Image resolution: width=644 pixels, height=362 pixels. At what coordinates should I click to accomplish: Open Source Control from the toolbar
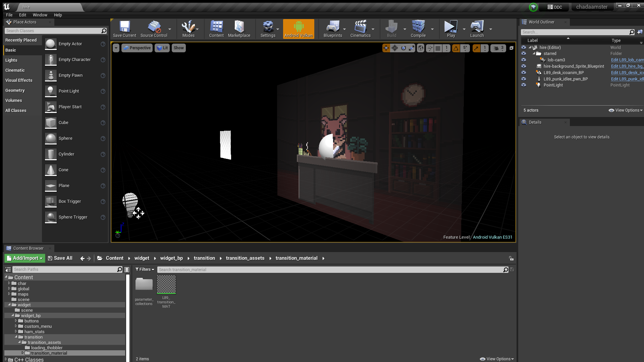154,27
